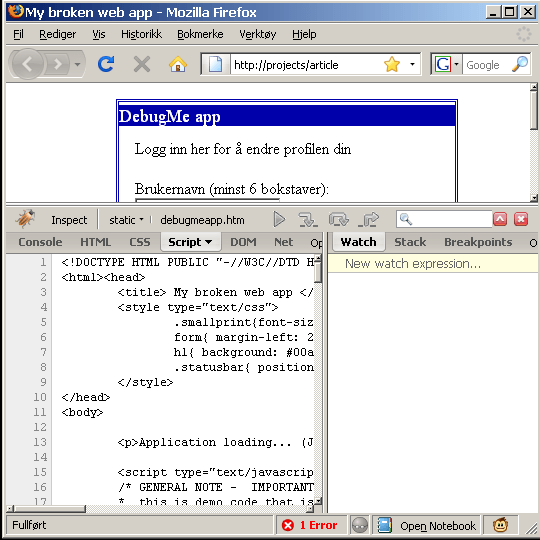540x540 pixels.
Task: Bookmark this page with the star icon
Action: (392, 64)
